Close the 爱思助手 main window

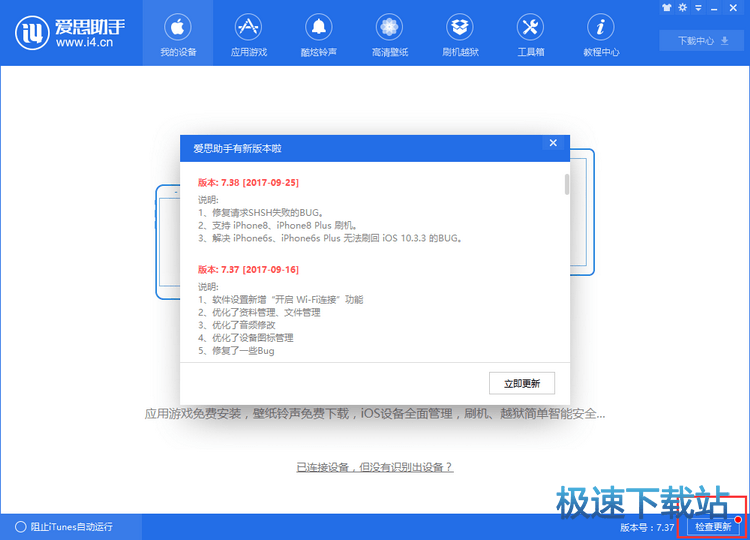[733, 8]
